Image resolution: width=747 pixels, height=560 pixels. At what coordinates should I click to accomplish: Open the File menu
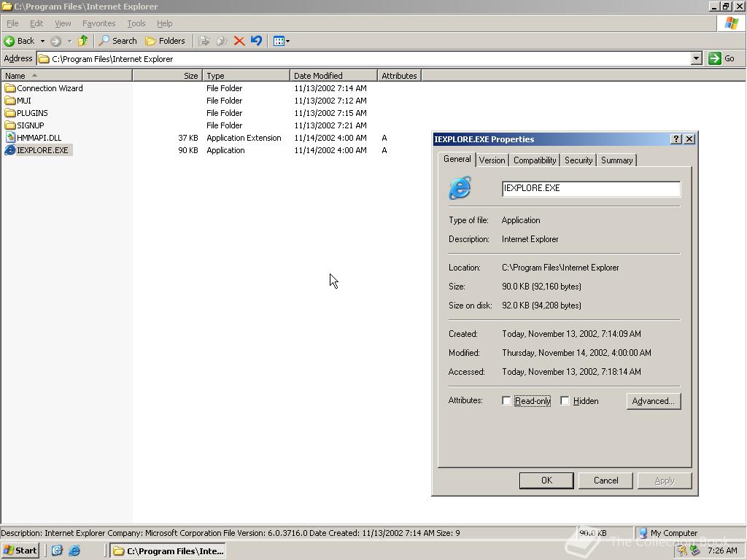(12, 23)
